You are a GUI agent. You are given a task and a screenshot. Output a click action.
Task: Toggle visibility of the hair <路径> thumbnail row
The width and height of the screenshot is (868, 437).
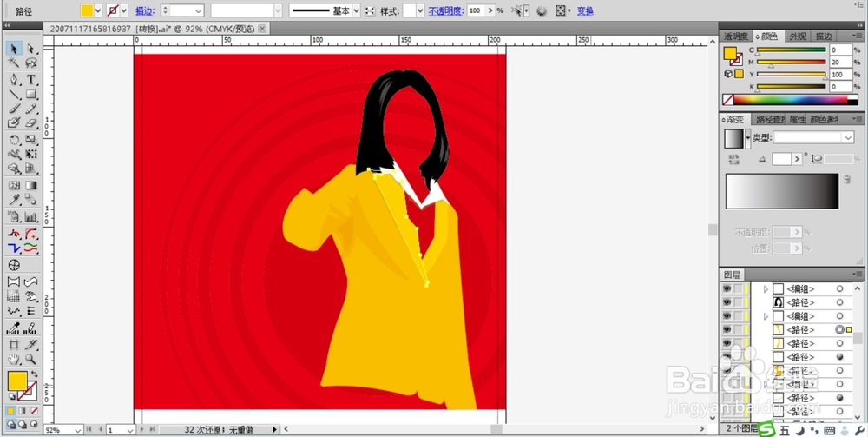tap(727, 302)
